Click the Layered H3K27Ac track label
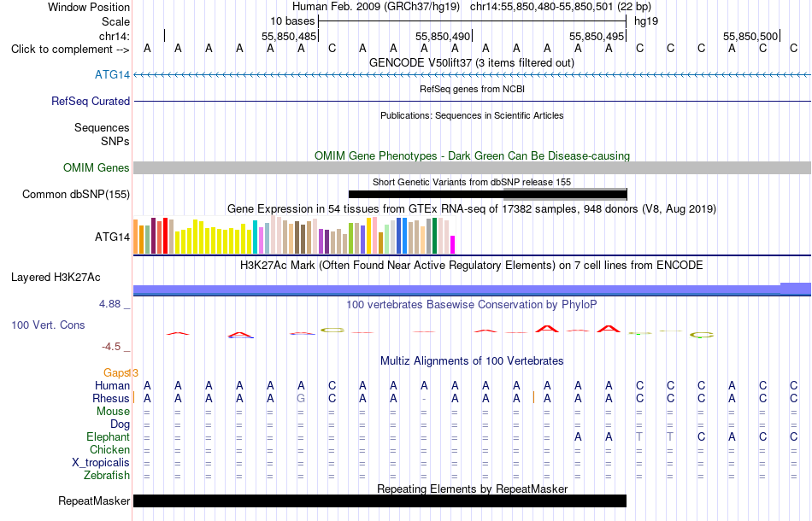The height and width of the screenshot is (521, 812). pos(56,278)
